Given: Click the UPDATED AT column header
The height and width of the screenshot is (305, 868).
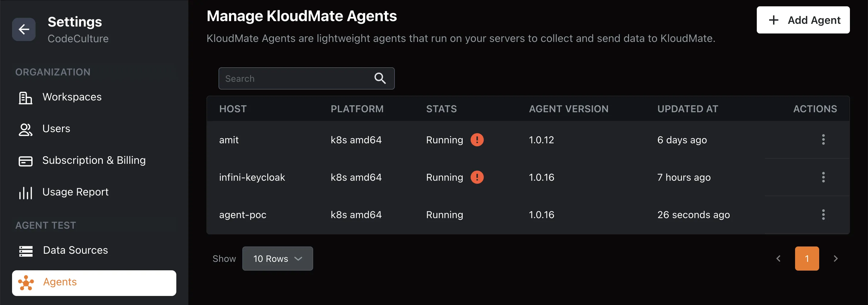Looking at the screenshot, I should click(688, 109).
